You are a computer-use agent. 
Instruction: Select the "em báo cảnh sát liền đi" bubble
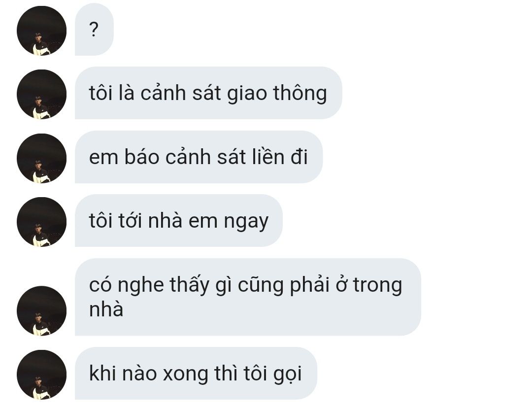coord(199,157)
